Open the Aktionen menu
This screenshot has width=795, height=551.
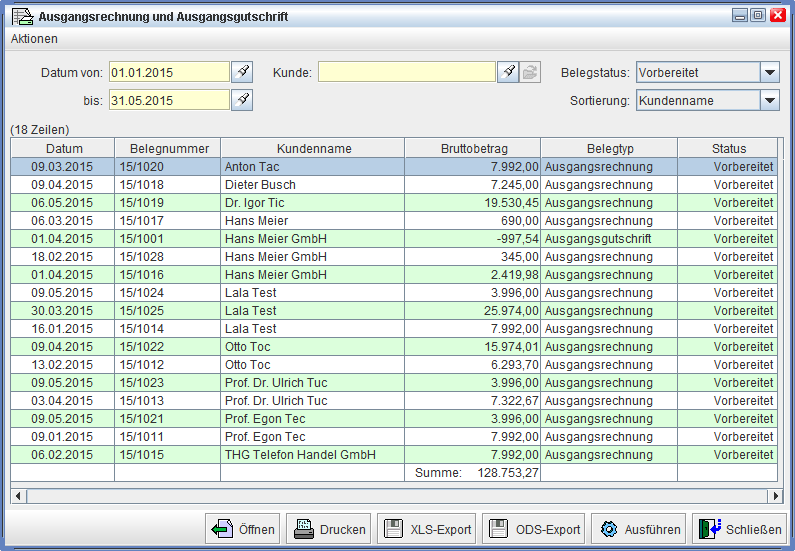coord(34,39)
